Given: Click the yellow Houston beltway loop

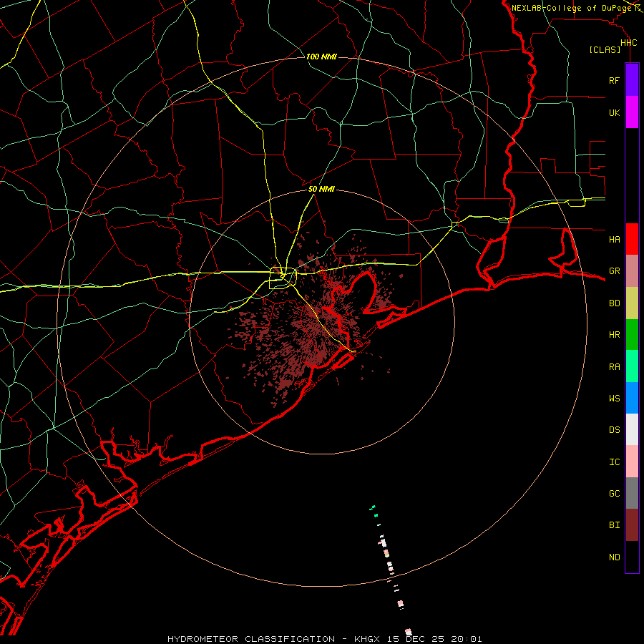Looking at the screenshot, I should [283, 278].
